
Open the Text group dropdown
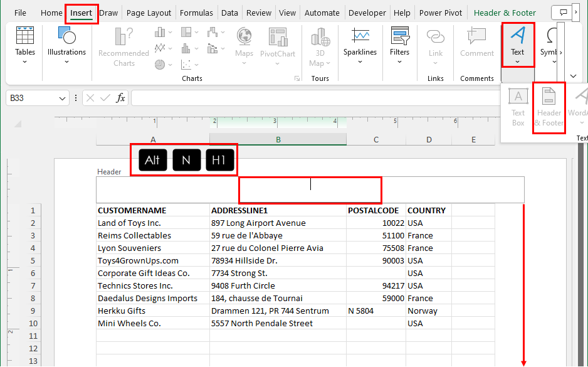click(518, 45)
